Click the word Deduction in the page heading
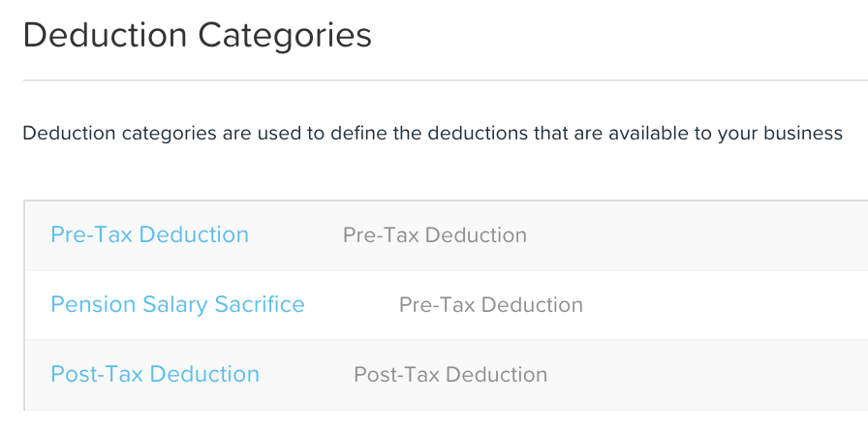Image resolution: width=868 pixels, height=434 pixels. [x=106, y=36]
